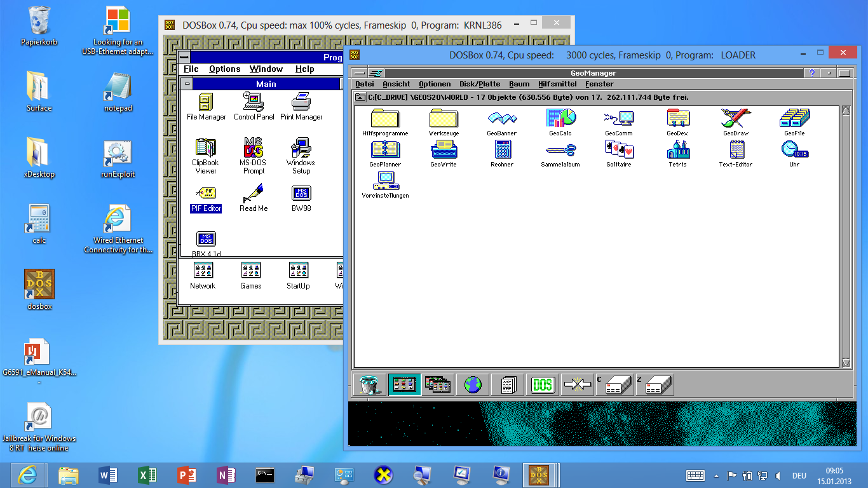Open Options menu in Program Manager
The height and width of the screenshot is (488, 868).
click(x=225, y=69)
